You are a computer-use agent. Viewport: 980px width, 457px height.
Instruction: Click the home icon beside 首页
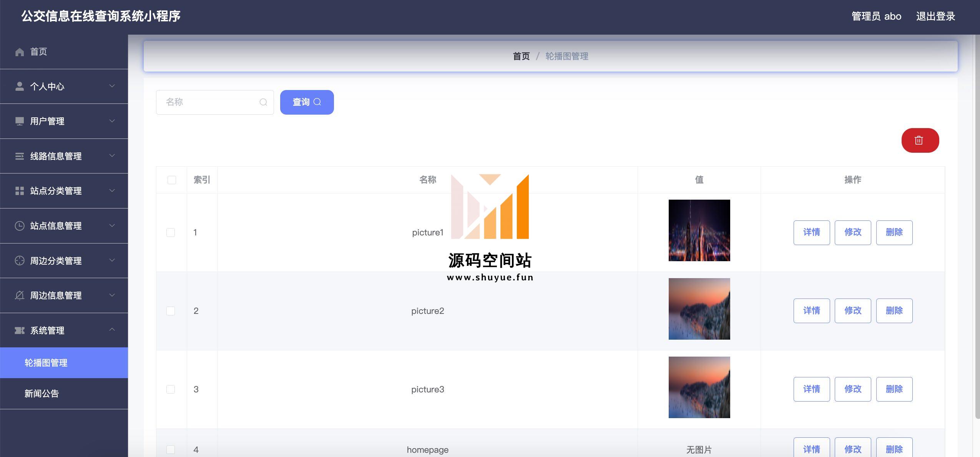(20, 52)
